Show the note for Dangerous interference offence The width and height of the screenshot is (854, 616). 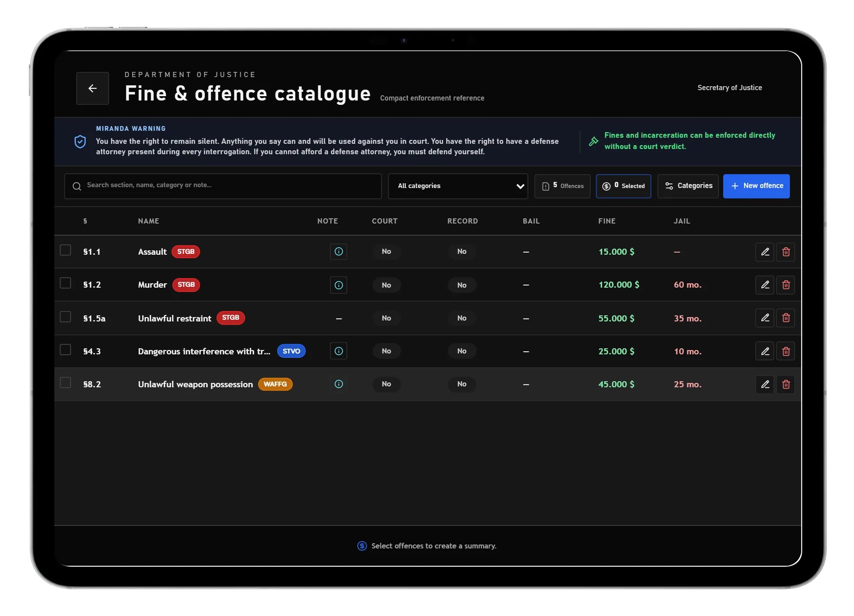coord(339,351)
